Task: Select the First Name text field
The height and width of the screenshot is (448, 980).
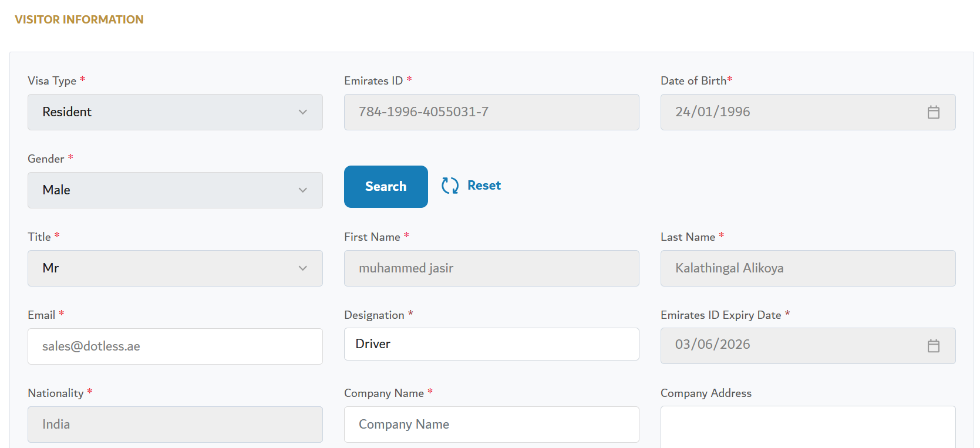Action: 491,268
